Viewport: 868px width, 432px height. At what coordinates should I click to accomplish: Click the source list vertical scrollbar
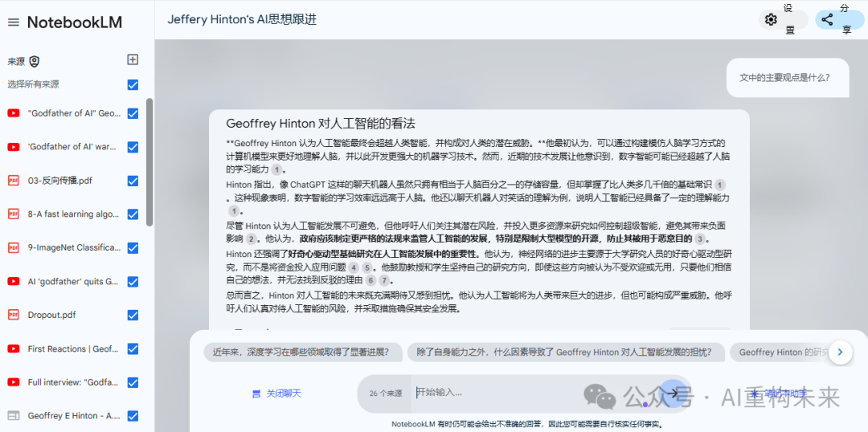pyautogui.click(x=149, y=162)
